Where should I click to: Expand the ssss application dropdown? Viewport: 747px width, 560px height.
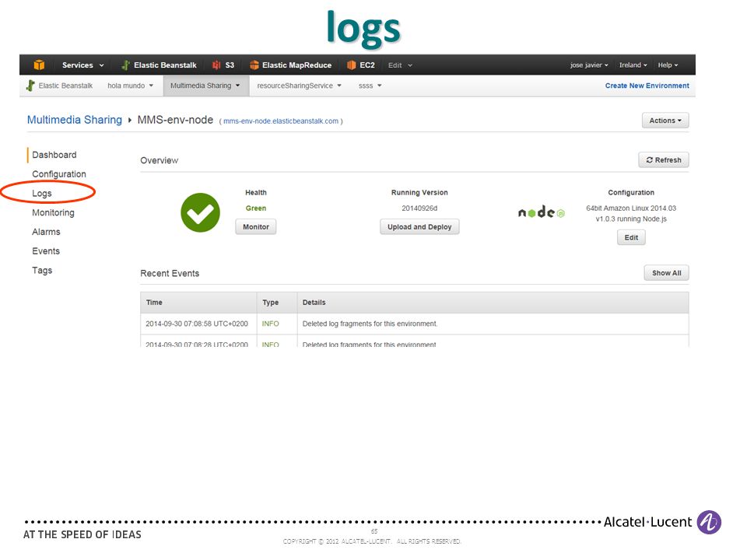[x=370, y=86]
